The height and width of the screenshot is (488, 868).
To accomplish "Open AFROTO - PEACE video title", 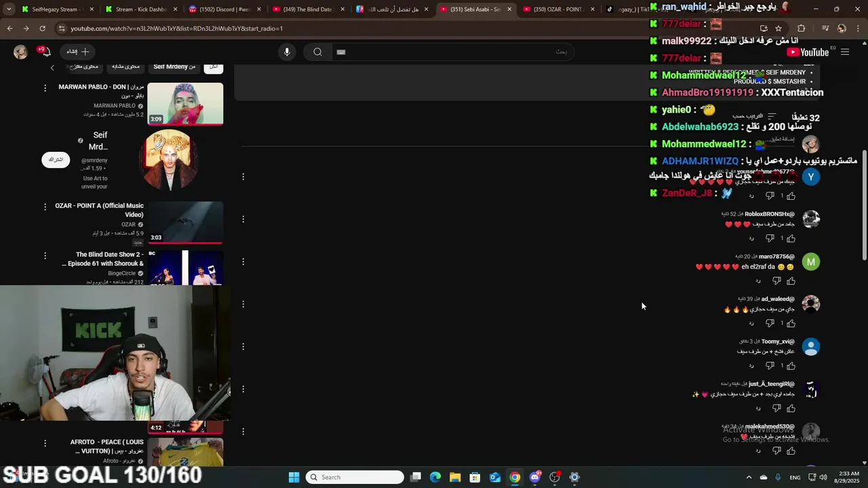I will click(107, 446).
